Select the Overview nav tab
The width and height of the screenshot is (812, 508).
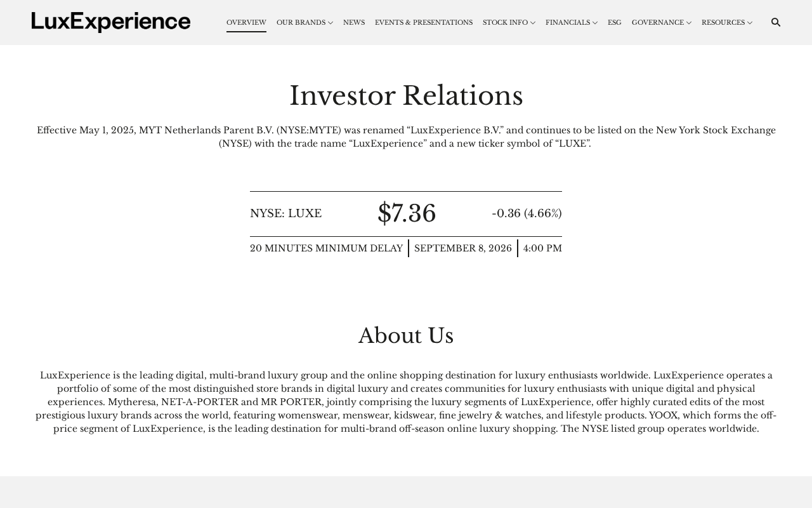click(246, 23)
